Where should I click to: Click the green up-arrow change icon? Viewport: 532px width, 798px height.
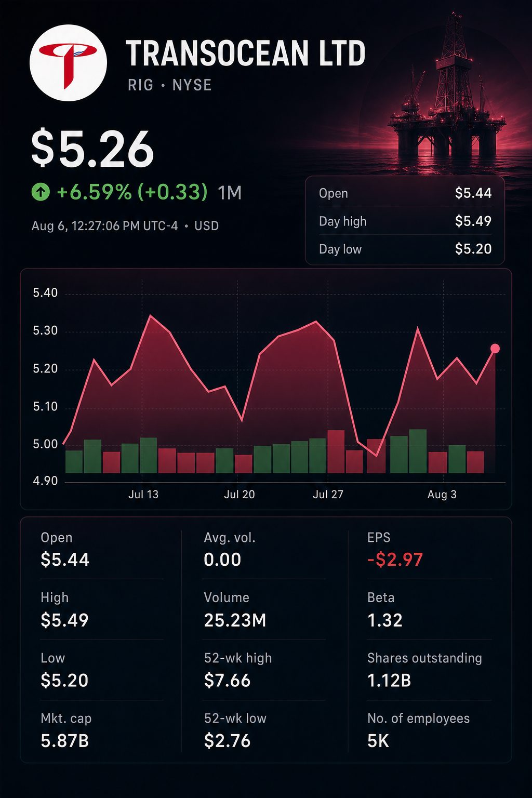(x=41, y=192)
